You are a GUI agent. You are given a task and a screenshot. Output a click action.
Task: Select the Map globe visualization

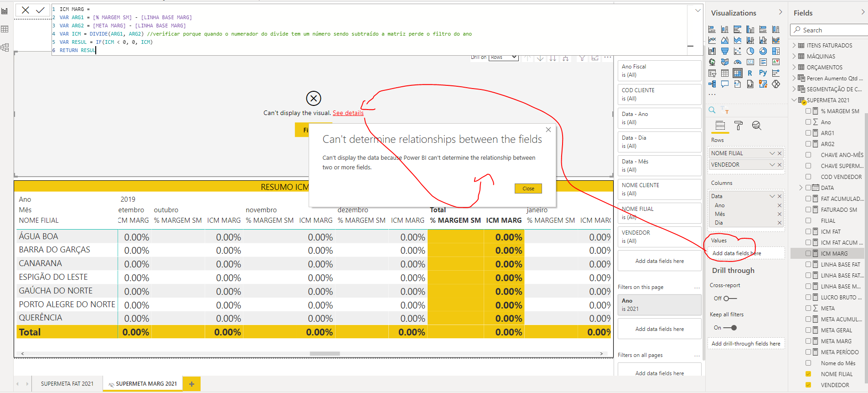tap(712, 62)
